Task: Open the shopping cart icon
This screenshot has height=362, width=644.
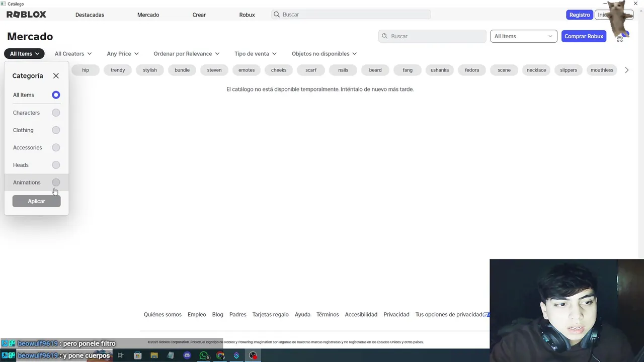Action: click(x=619, y=37)
